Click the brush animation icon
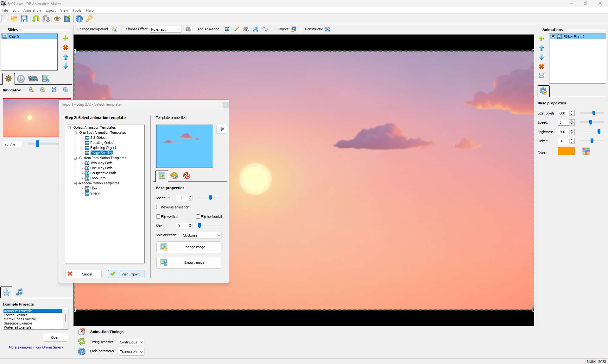608x364 pixels. 237,29
